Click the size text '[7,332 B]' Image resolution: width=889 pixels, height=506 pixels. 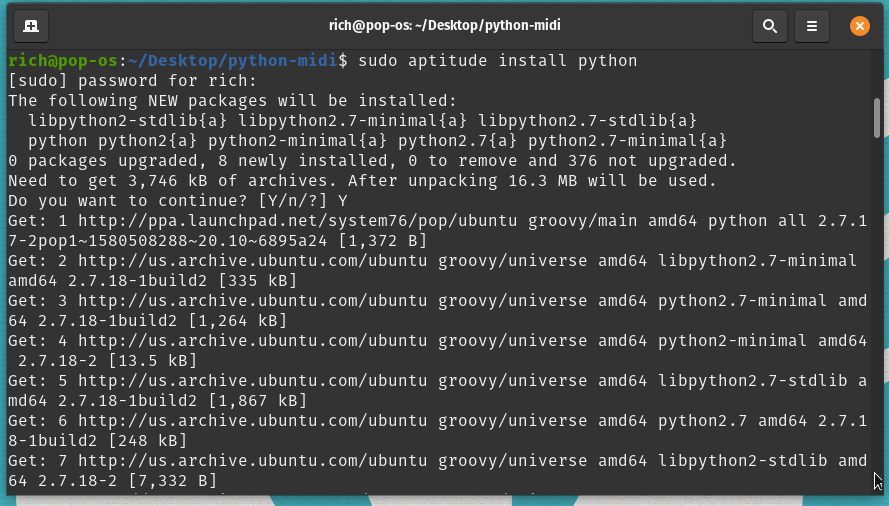tap(173, 481)
